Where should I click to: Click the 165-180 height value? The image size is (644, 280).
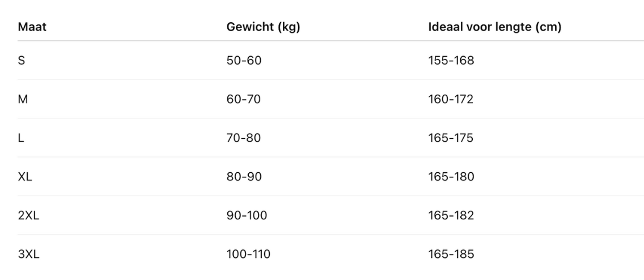coord(451,177)
